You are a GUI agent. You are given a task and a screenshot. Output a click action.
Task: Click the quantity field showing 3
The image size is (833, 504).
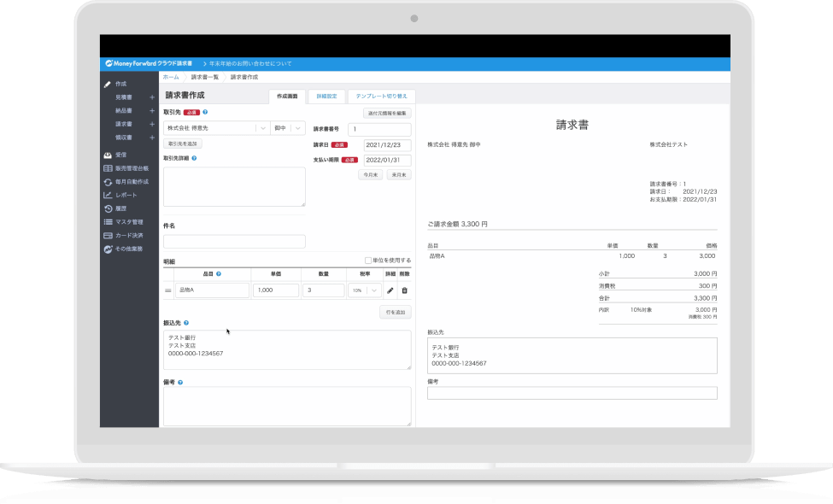(x=324, y=290)
